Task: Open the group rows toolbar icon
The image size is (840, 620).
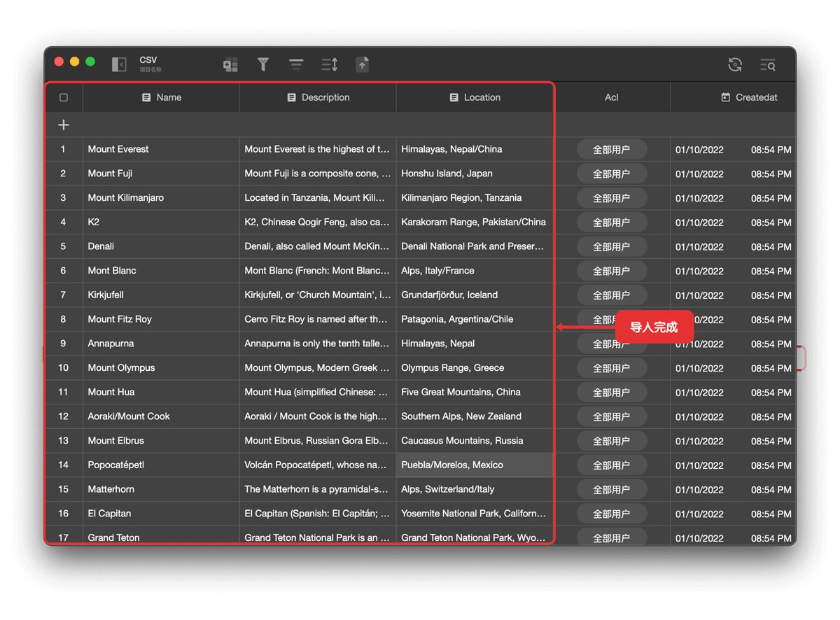Action: [x=297, y=64]
